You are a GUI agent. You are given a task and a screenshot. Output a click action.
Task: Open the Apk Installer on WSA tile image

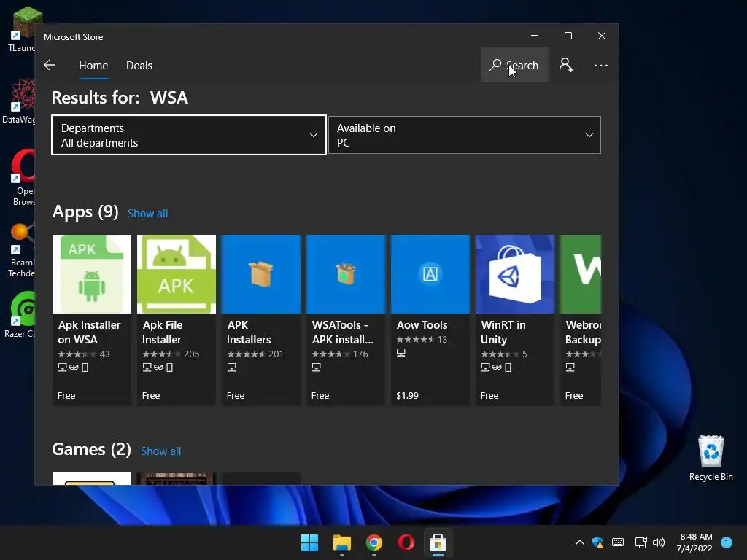(92, 274)
